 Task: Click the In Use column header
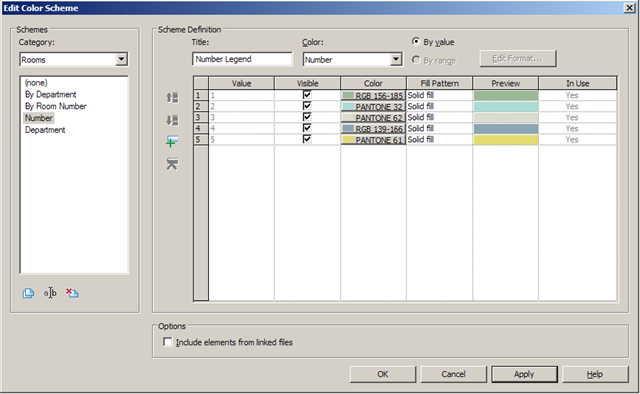pyautogui.click(x=578, y=83)
